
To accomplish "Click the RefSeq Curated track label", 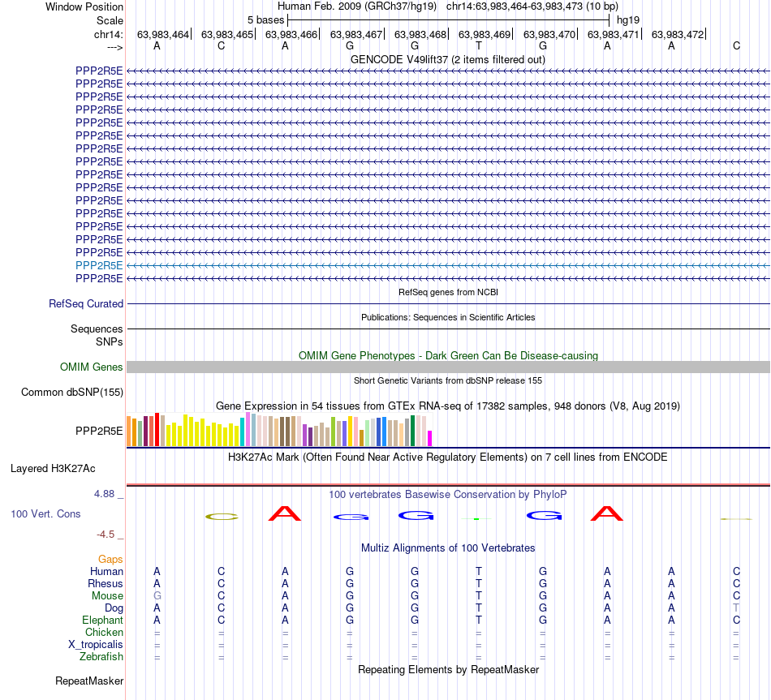I will pos(86,304).
